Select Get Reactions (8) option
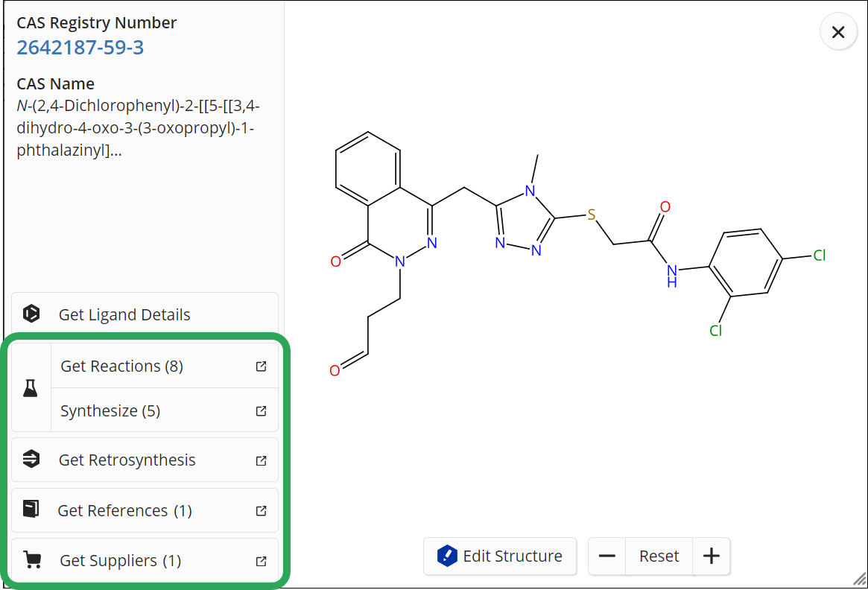Viewport: 868px width, 590px height. pos(122,367)
